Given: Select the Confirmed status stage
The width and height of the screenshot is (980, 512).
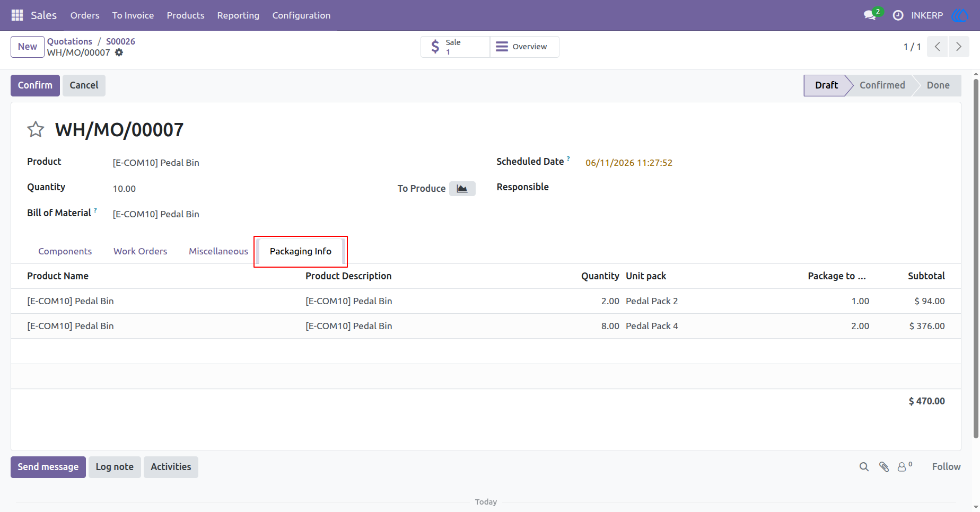Looking at the screenshot, I should pos(882,85).
